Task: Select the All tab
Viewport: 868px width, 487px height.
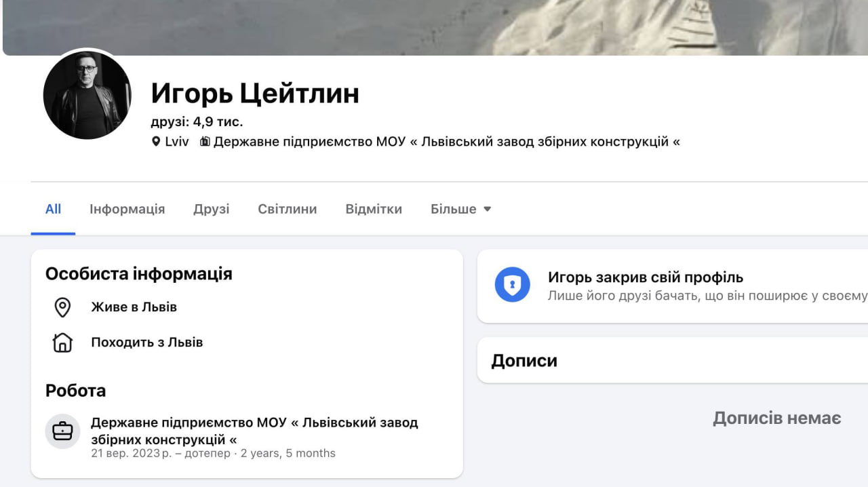Action: click(53, 209)
